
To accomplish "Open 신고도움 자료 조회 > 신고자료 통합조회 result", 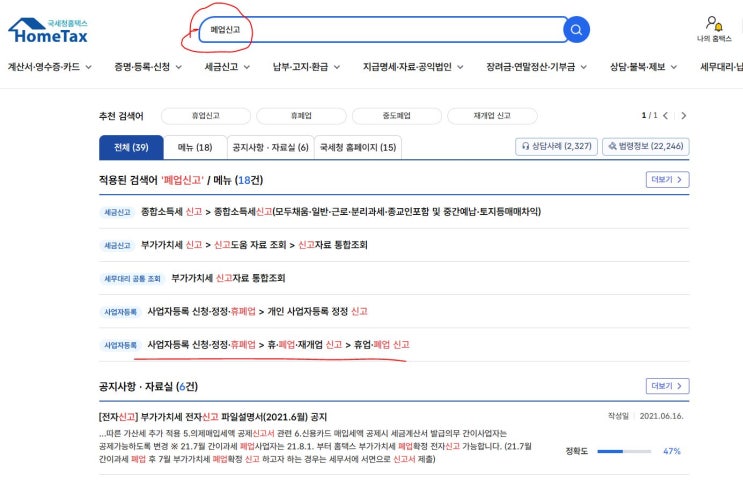I will (x=254, y=245).
